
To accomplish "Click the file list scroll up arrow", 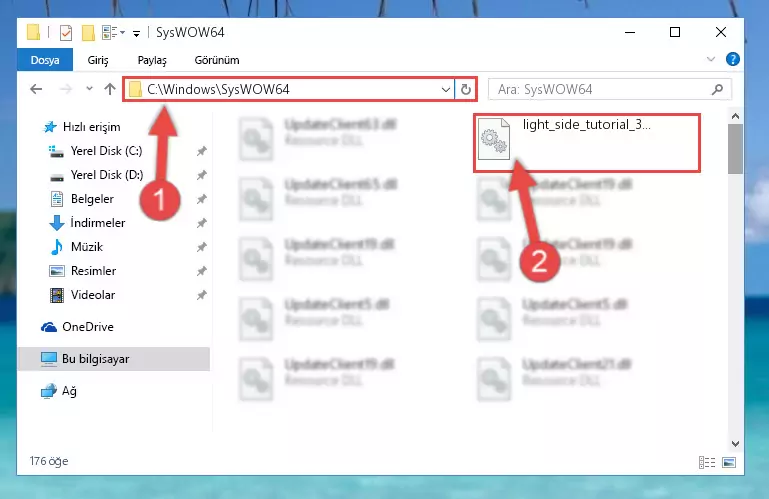I will 735,116.
